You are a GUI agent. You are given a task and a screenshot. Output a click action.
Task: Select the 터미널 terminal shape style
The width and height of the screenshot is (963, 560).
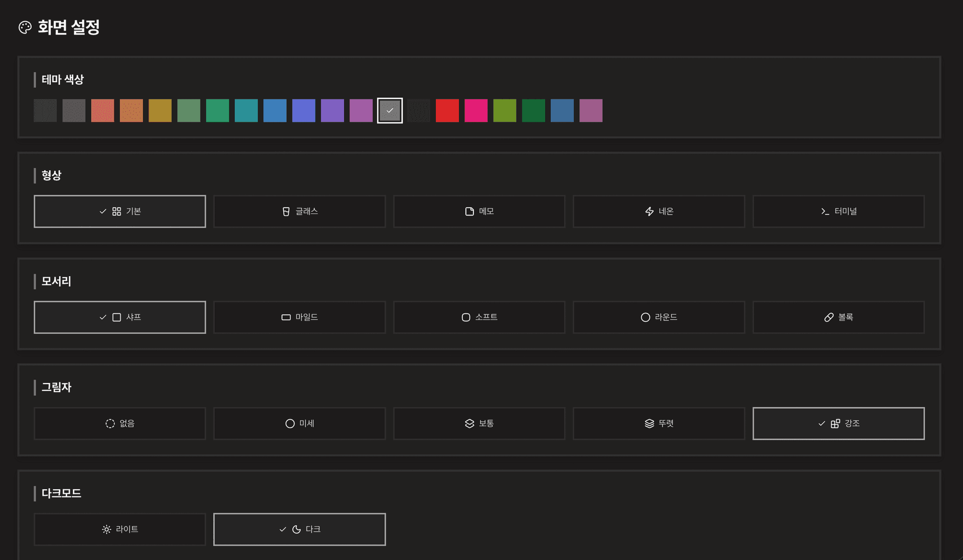coord(838,211)
